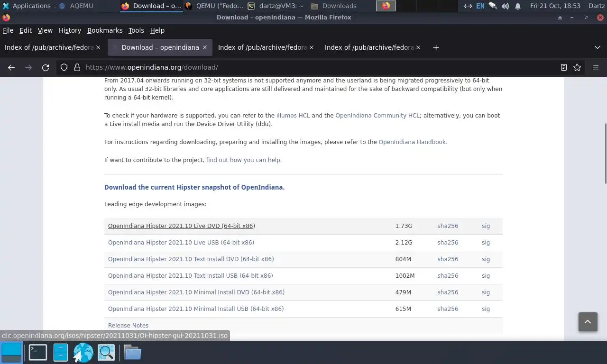607x364 pixels.
Task: Download Hipster Text Install USB image
Action: point(191,276)
